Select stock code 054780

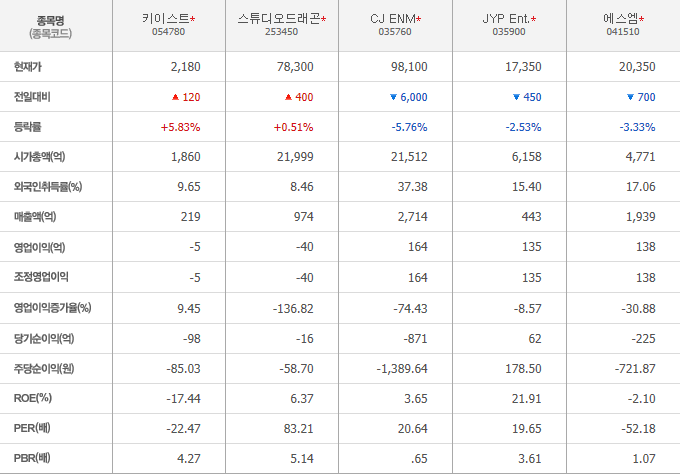168,32
